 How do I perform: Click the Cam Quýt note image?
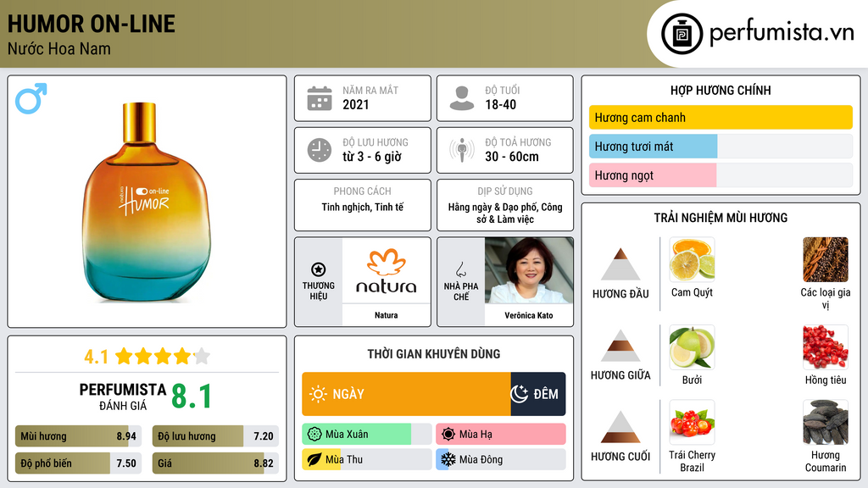tap(692, 259)
